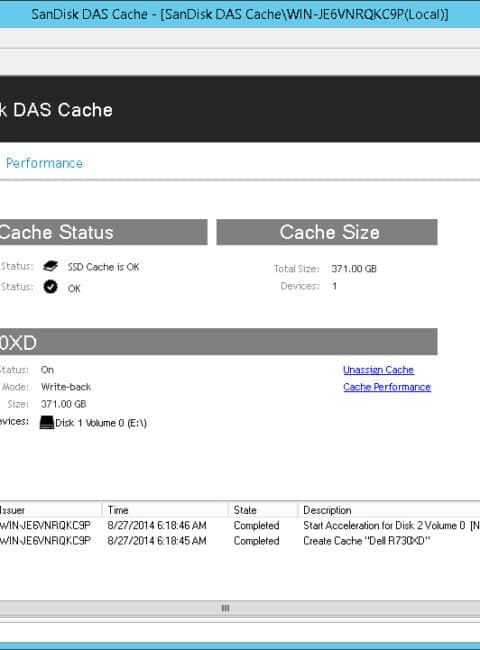
Task: Click the cache Status 'On' value
Action: (x=47, y=370)
